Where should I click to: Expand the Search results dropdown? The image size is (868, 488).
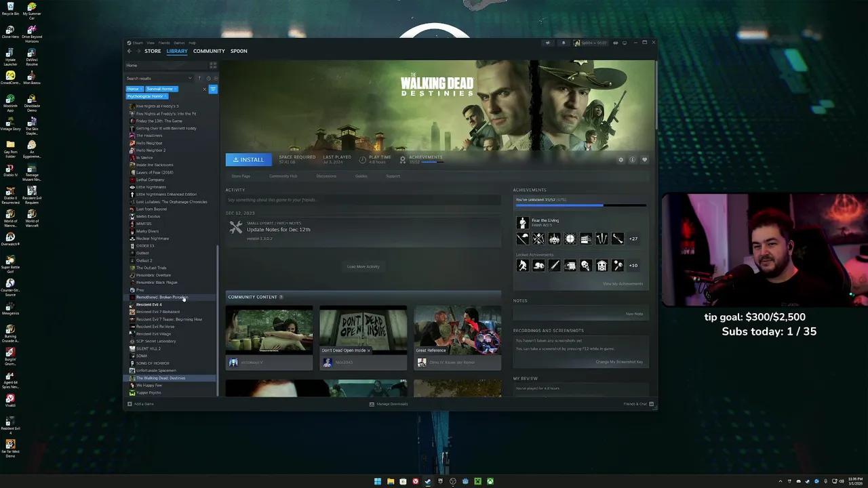pos(190,79)
